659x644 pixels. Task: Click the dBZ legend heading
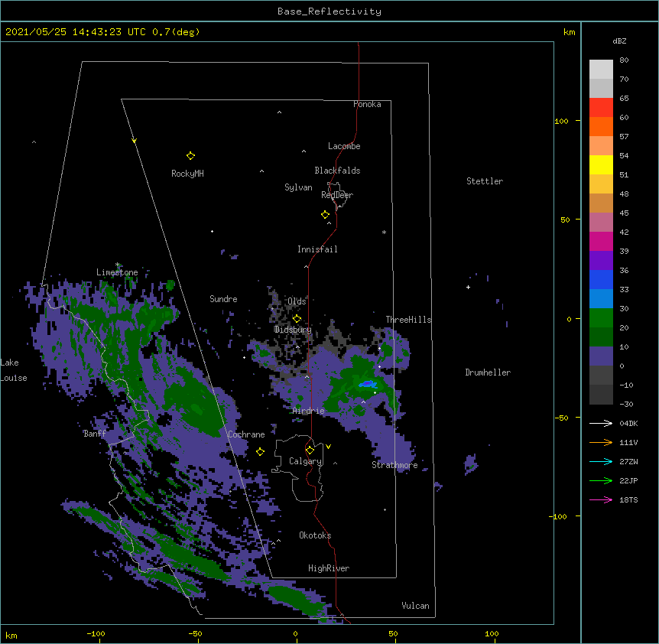pyautogui.click(x=619, y=41)
